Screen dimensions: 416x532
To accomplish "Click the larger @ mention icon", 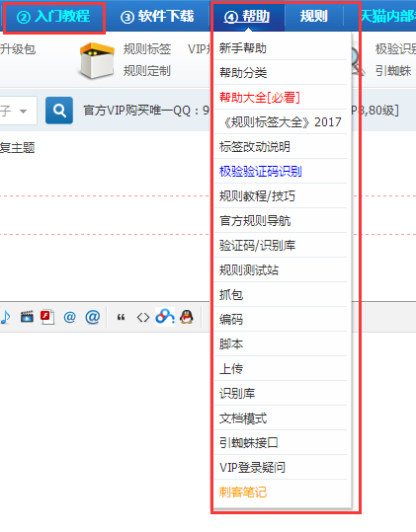I will click(92, 317).
